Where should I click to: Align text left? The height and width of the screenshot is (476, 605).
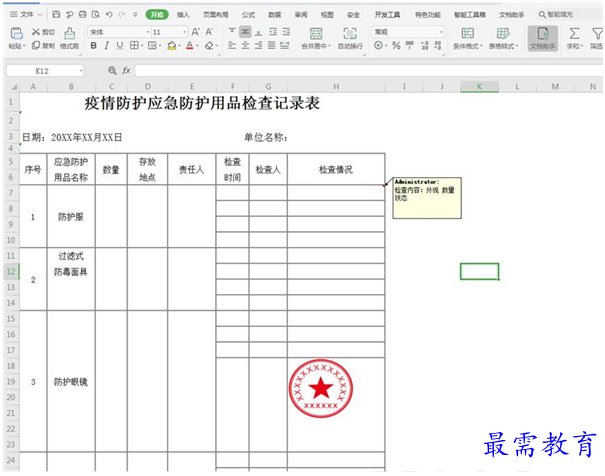coord(232,46)
